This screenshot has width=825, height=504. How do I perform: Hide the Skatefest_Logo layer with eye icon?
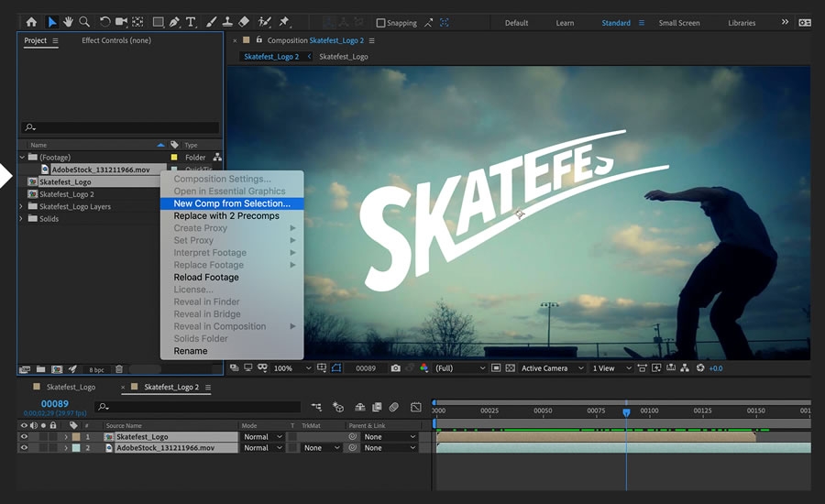point(24,437)
